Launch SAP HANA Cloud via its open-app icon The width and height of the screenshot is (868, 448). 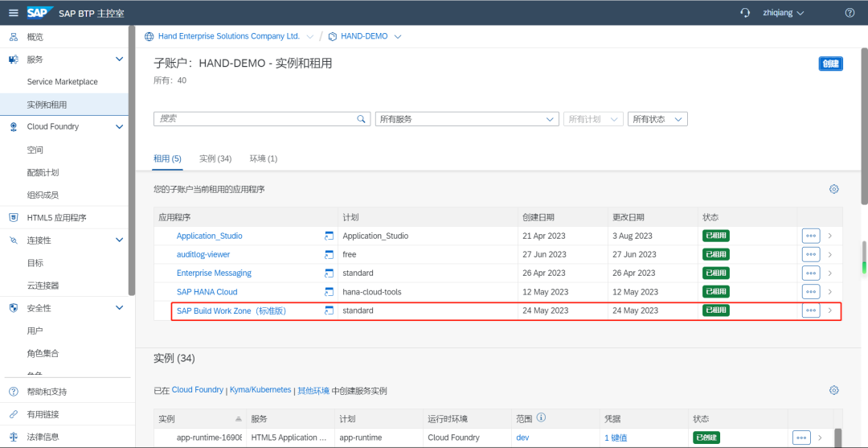click(329, 292)
